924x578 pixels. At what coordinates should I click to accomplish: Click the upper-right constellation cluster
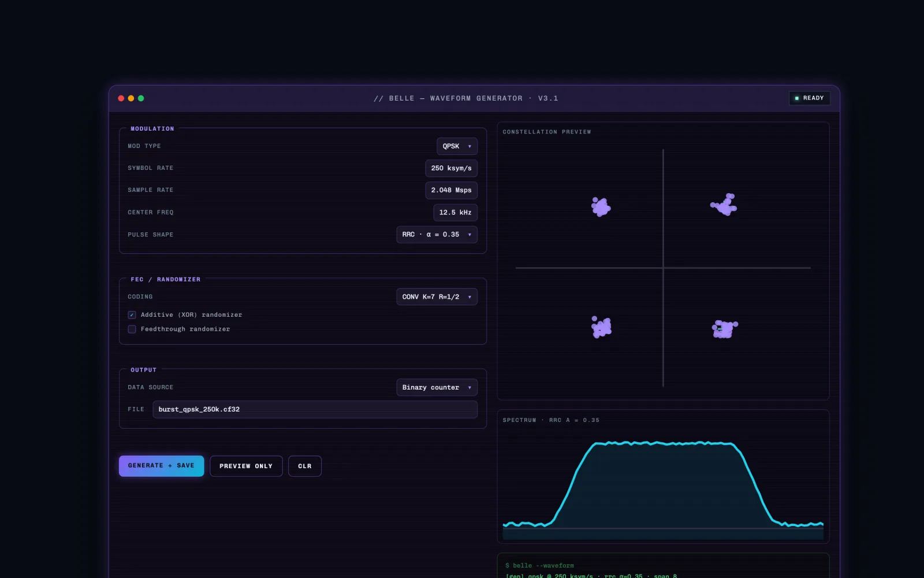point(724,205)
